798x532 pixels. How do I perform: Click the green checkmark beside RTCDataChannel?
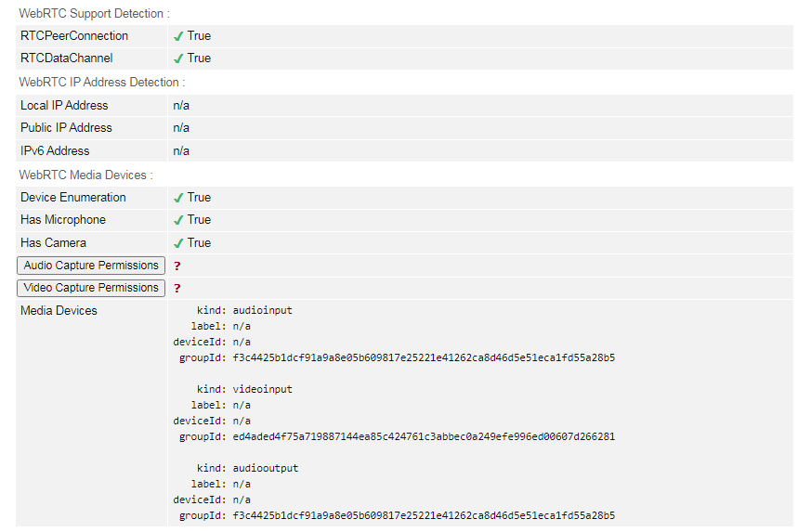point(178,58)
